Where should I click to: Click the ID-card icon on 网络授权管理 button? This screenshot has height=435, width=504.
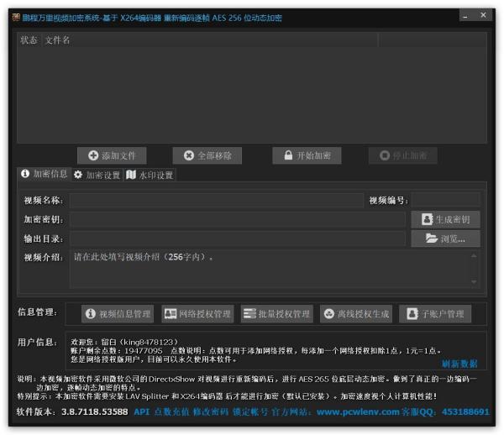click(x=171, y=313)
